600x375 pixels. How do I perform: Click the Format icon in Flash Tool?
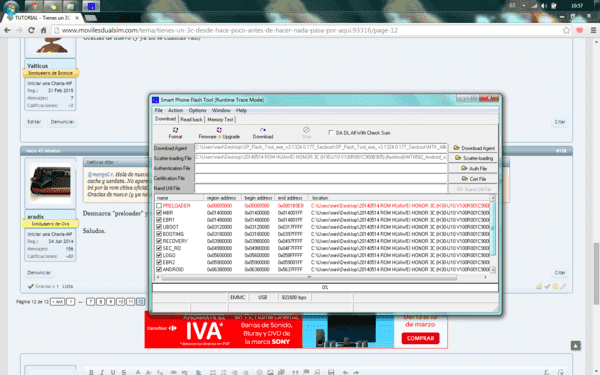coord(175,133)
